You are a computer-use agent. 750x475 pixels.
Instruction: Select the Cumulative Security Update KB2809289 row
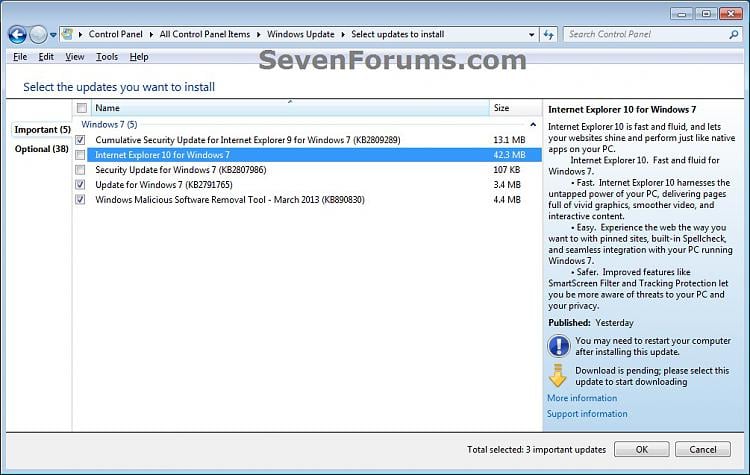307,140
